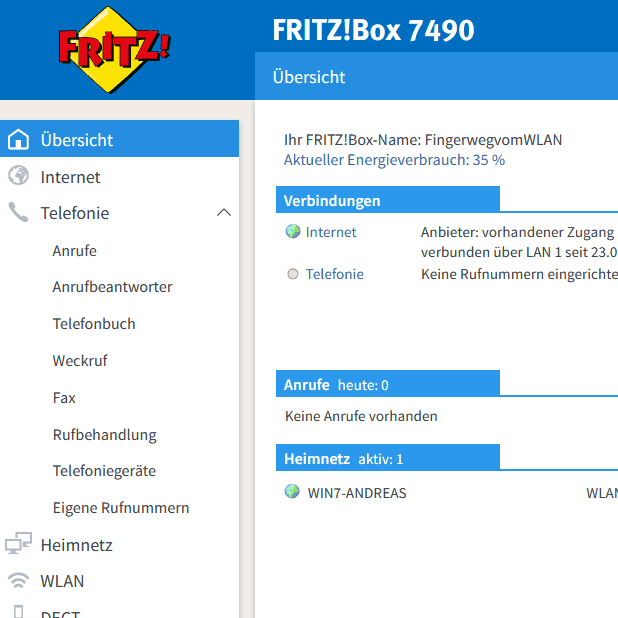The width and height of the screenshot is (618, 618).
Task: Click 'Anbieter: vorhandener Zugang' text
Action: 517,233
